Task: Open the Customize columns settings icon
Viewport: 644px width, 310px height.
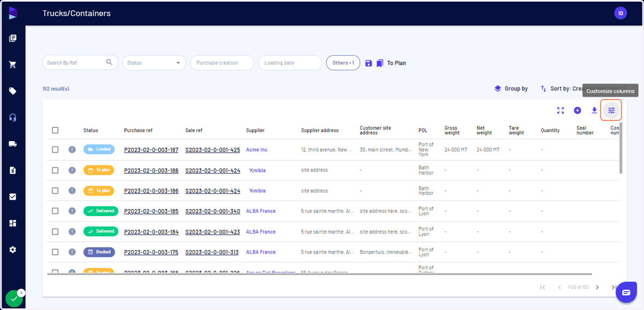Action: click(x=611, y=110)
